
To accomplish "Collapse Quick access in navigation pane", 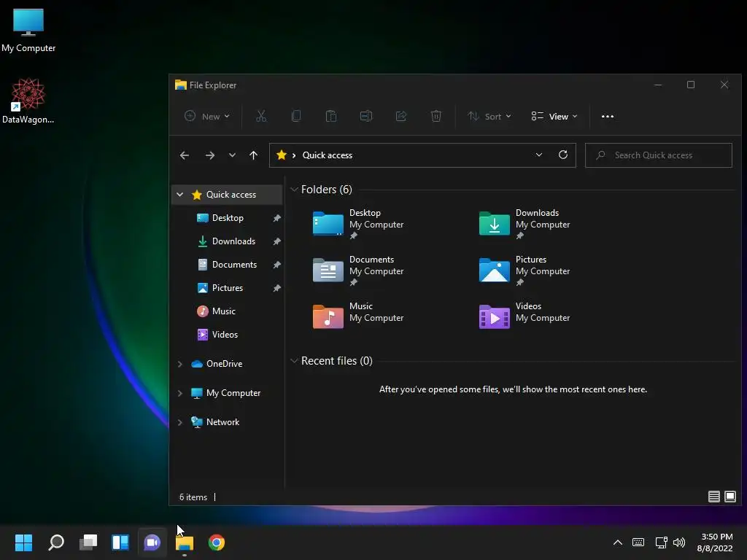I will (180, 194).
